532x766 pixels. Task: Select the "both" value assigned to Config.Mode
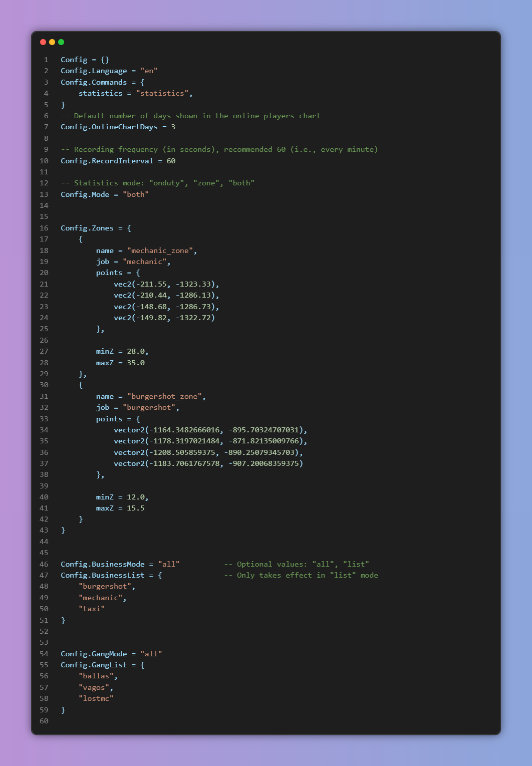coord(136,194)
